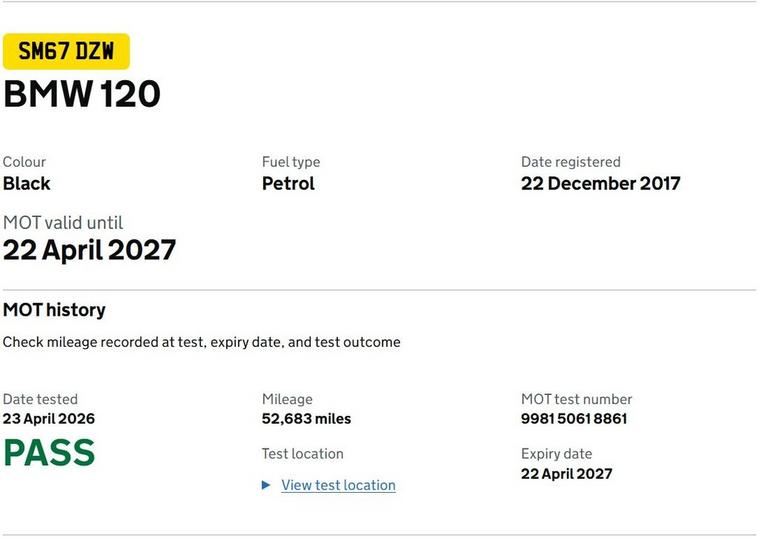Expand the View test location disclosure triangle
Viewport: 759px width, 538px height.
click(x=266, y=485)
